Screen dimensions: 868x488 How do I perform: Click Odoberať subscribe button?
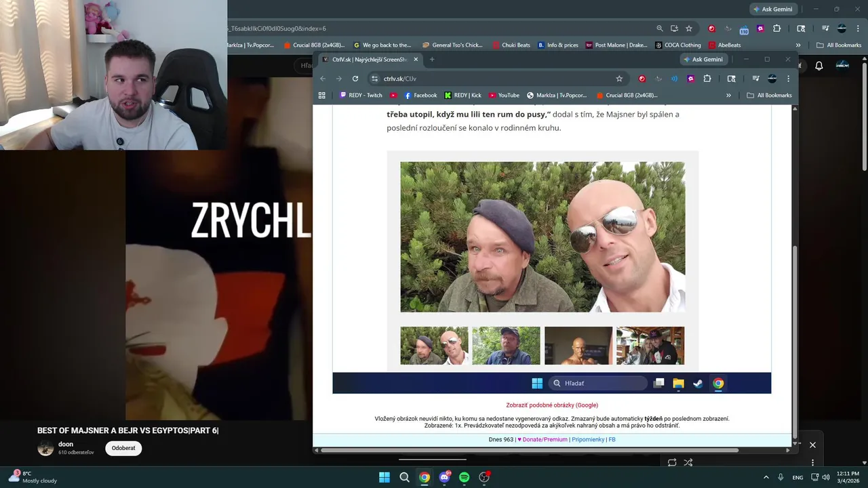(123, 448)
